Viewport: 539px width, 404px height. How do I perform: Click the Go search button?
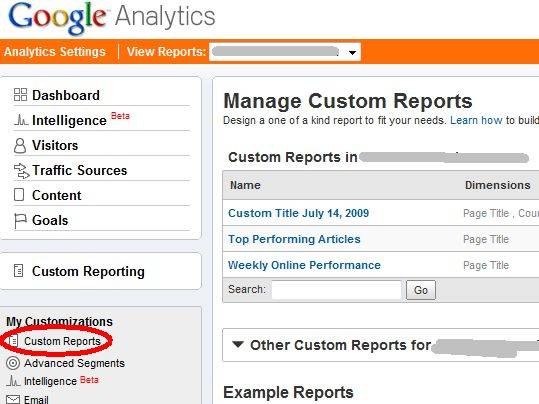(x=421, y=290)
